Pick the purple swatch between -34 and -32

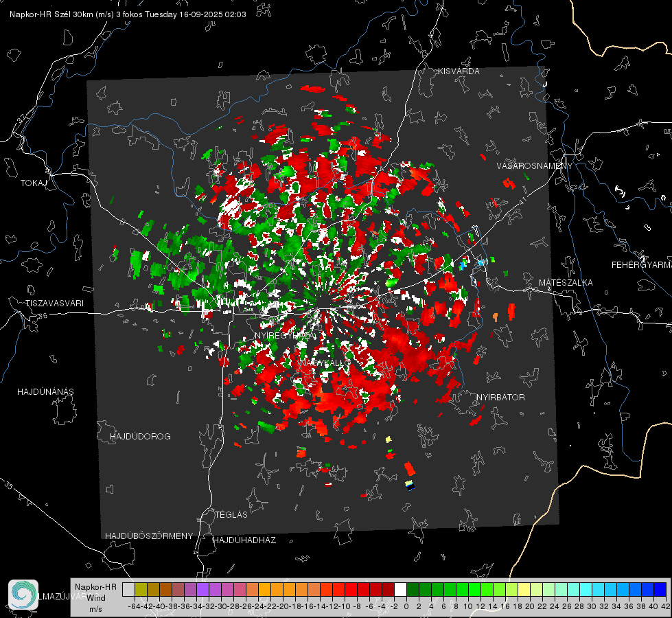click(202, 589)
